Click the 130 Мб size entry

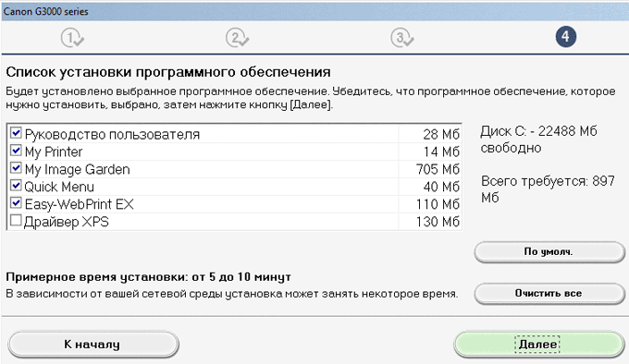pyautogui.click(x=438, y=222)
